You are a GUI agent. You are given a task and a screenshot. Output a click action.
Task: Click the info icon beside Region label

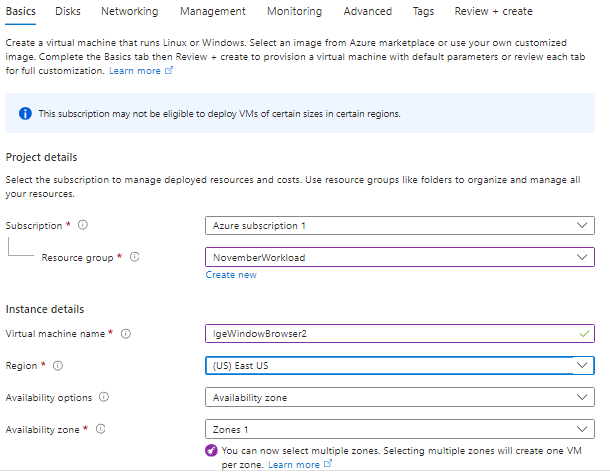click(56, 366)
